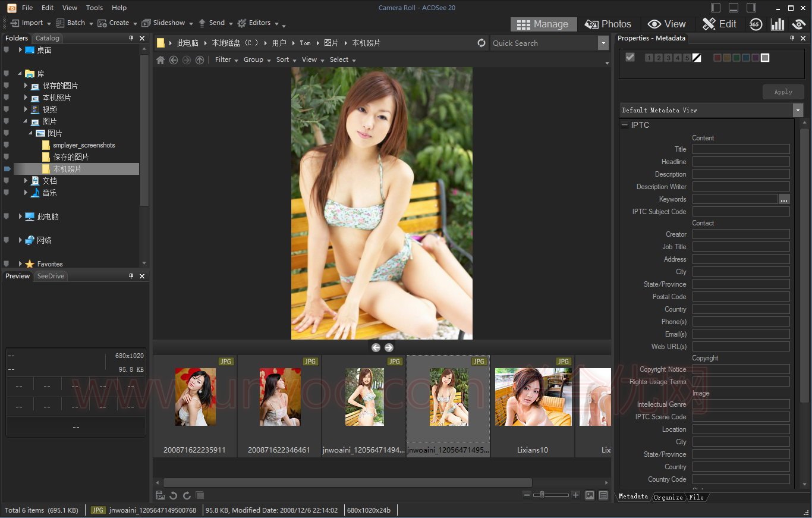Go to the Home folder icon

click(160, 60)
